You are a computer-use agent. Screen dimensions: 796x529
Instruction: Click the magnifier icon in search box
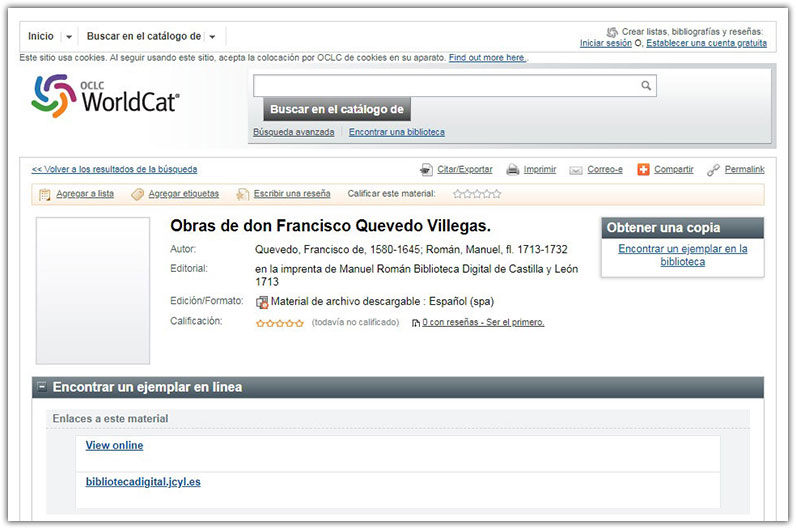[646, 86]
